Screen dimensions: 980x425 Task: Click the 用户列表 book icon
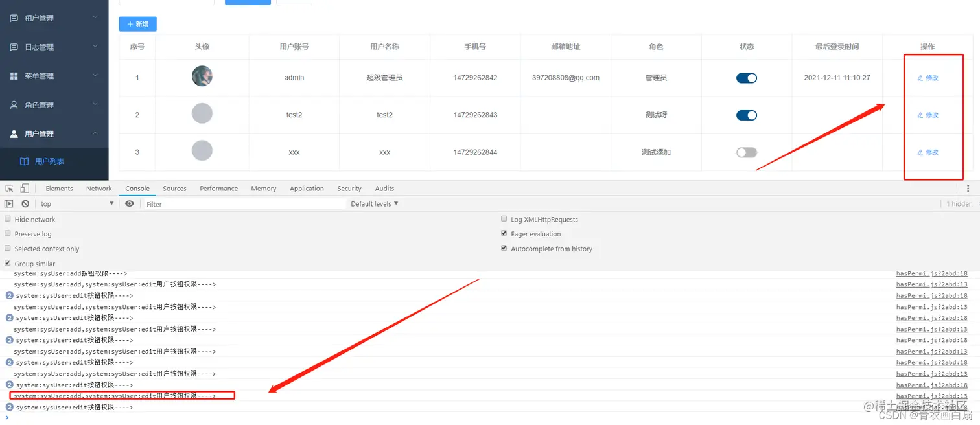24,161
